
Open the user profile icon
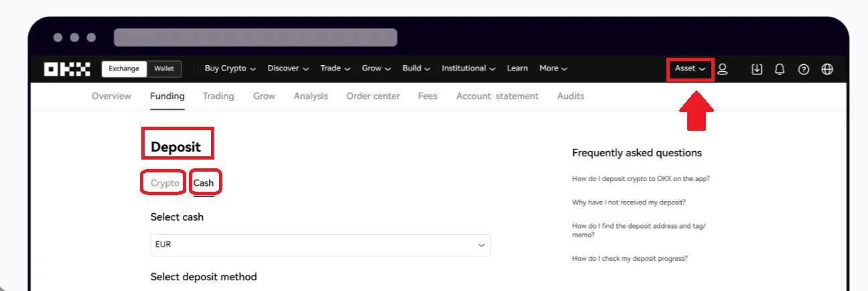pyautogui.click(x=723, y=69)
